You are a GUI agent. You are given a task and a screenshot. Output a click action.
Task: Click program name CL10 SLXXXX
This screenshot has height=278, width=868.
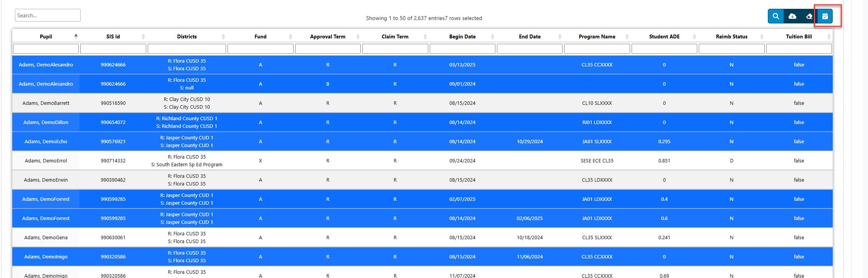(x=597, y=103)
